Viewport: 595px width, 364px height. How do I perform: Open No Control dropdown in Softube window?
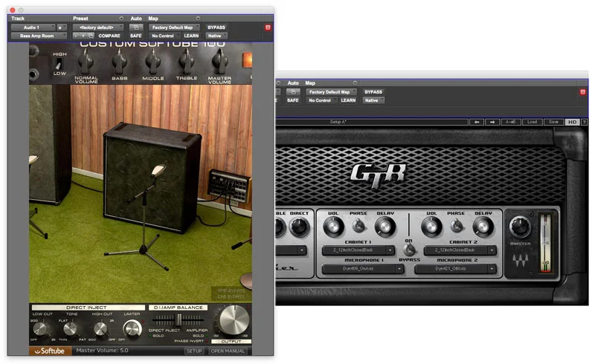point(164,36)
